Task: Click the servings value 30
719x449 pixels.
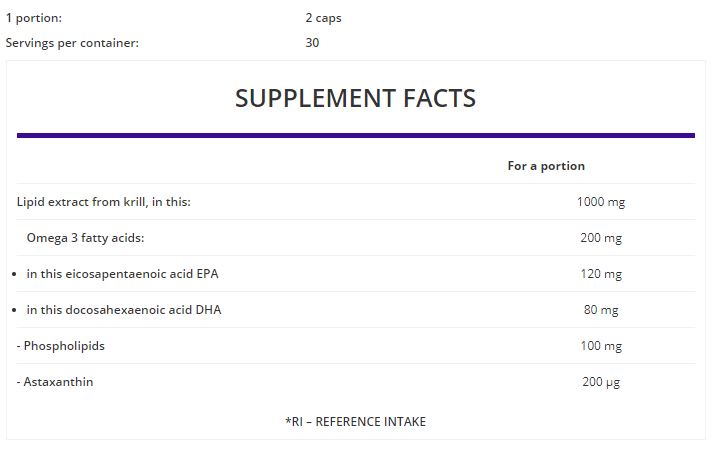Action: pyautogui.click(x=312, y=43)
